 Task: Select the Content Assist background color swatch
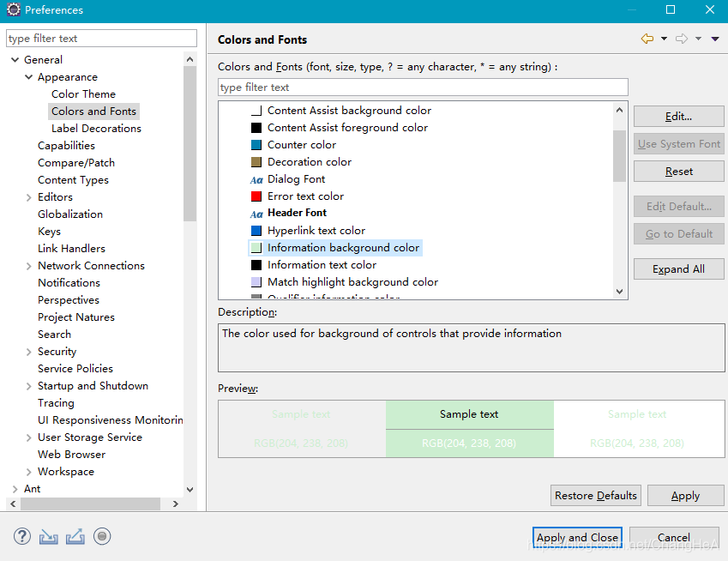pos(256,111)
